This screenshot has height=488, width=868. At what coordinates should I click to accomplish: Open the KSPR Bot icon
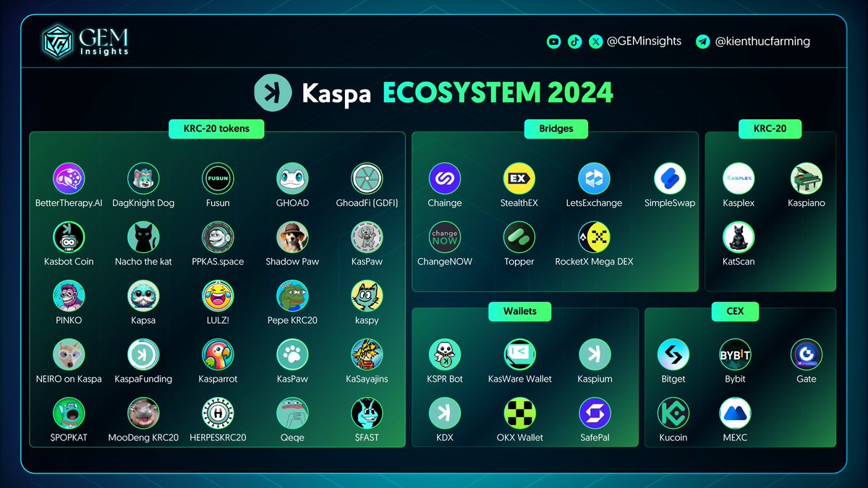[445, 354]
